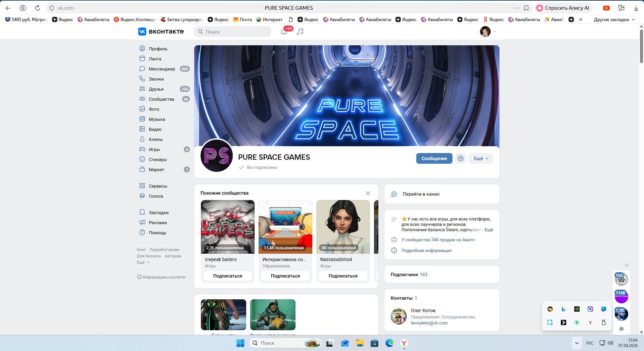Image resolution: width=644 pixels, height=351 pixels.
Task: Collapse the chat sidebar with double chevron
Action: (627, 265)
